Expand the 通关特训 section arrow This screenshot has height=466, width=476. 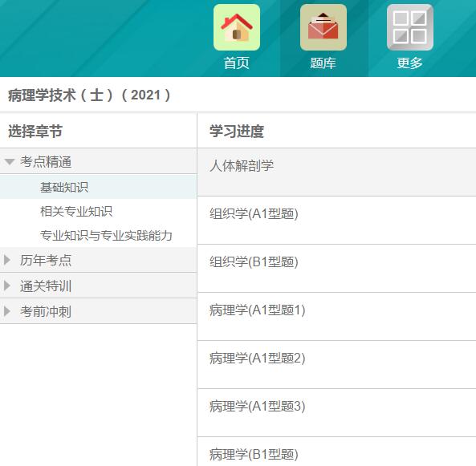[7, 286]
